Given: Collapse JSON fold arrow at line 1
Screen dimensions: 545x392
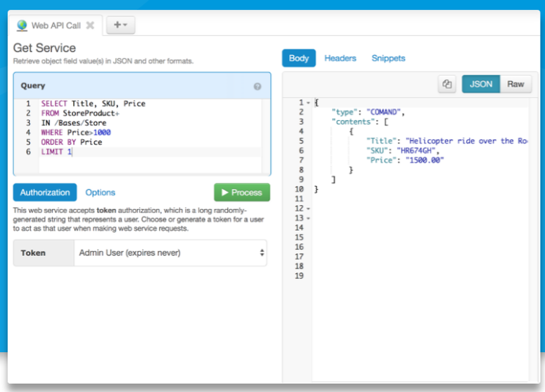Looking at the screenshot, I should [x=308, y=103].
